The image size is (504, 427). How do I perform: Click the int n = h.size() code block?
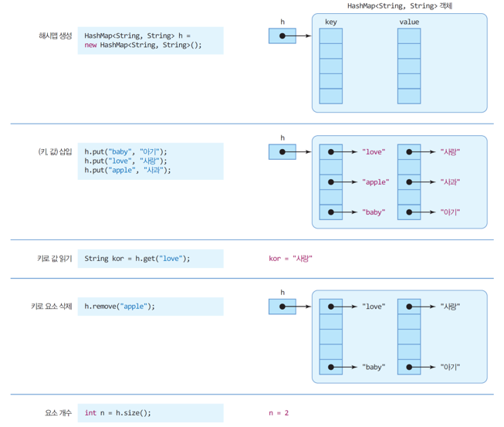pyautogui.click(x=151, y=413)
